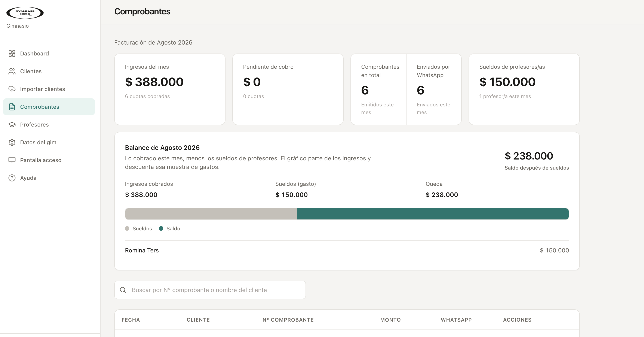Click the Comprobantes document icon
The height and width of the screenshot is (337, 644).
[x=12, y=107]
